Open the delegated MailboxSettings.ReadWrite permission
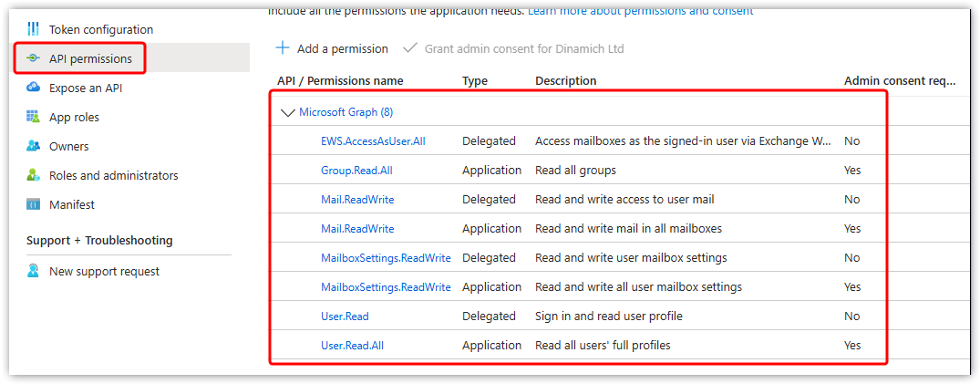This screenshot has width=980, height=384. (x=386, y=258)
